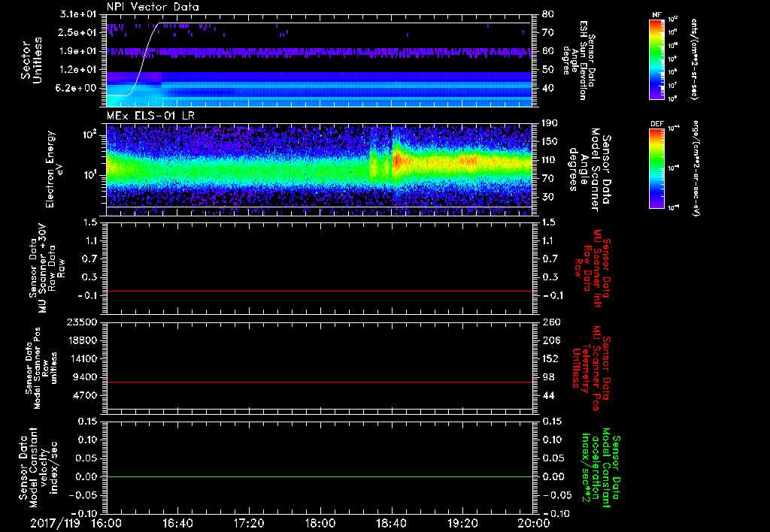The height and width of the screenshot is (532, 770).
Task: Click the 19:20 time axis label
Action: tap(462, 522)
